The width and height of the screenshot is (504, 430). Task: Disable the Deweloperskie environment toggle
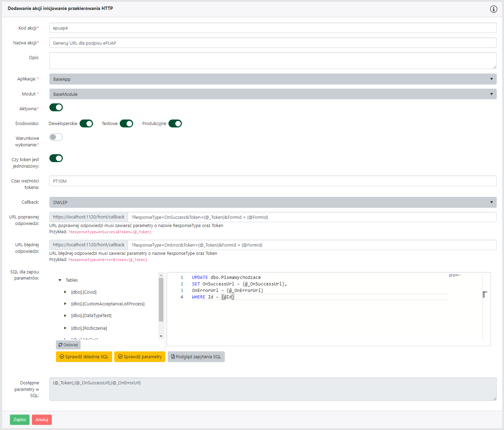(86, 124)
